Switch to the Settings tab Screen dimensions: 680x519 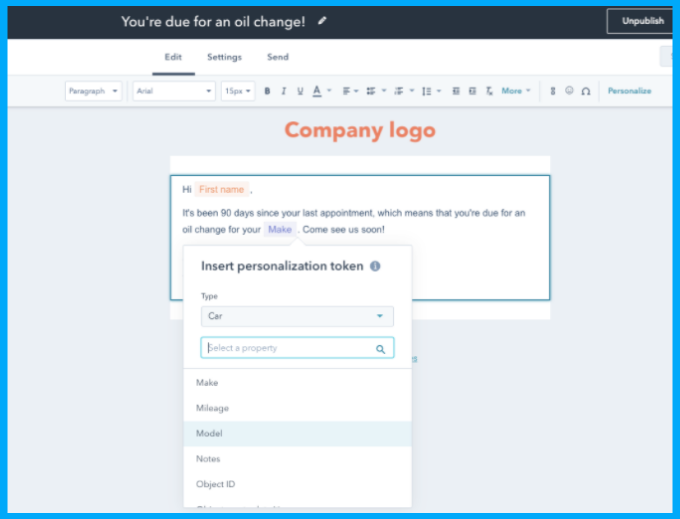[224, 58]
